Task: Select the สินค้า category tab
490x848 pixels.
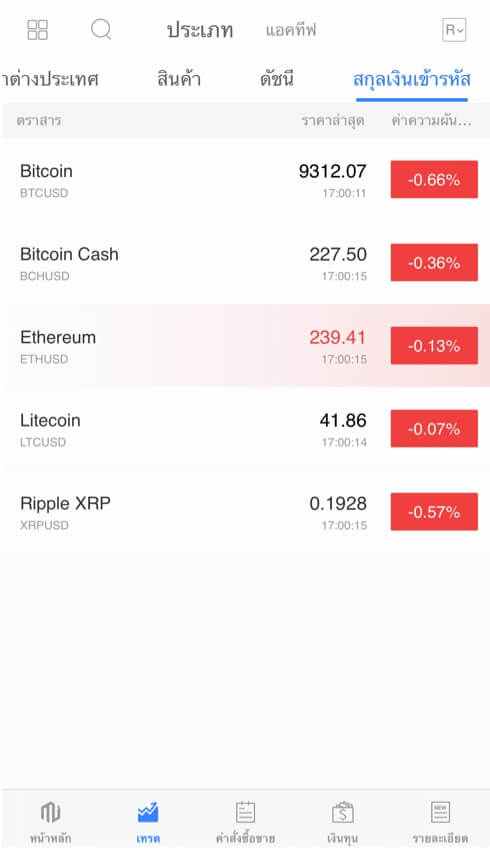Action: coord(179,79)
